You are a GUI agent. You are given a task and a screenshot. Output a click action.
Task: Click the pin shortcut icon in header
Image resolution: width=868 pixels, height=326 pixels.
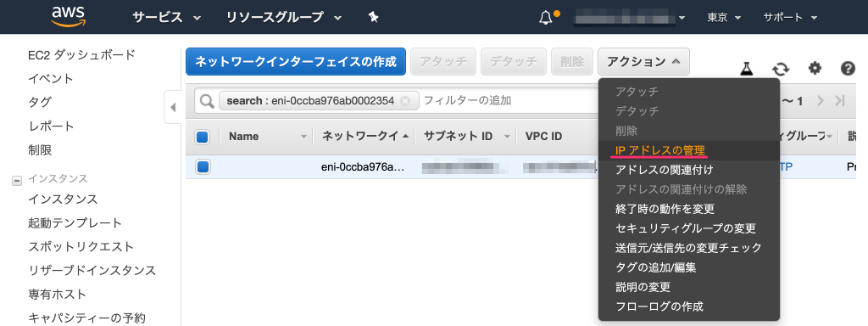373,18
